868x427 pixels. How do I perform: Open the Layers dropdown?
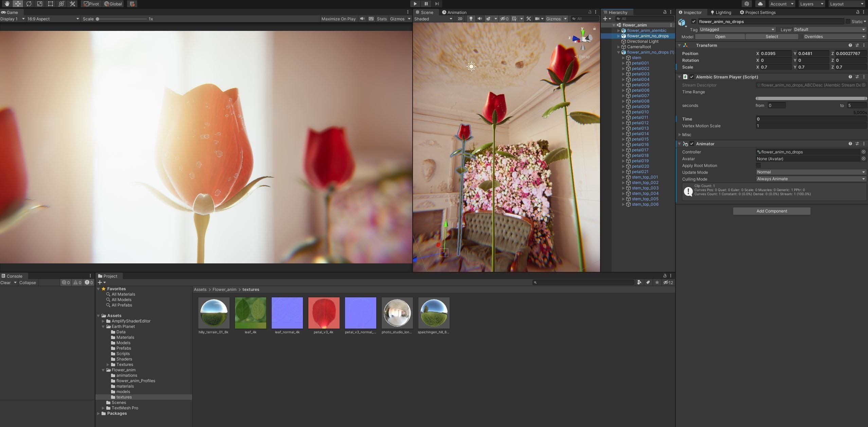[x=811, y=4]
